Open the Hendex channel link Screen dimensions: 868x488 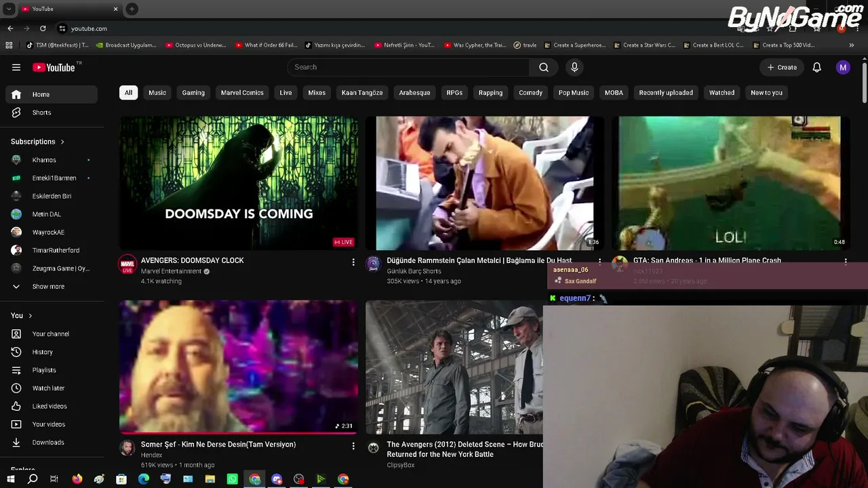tap(151, 455)
